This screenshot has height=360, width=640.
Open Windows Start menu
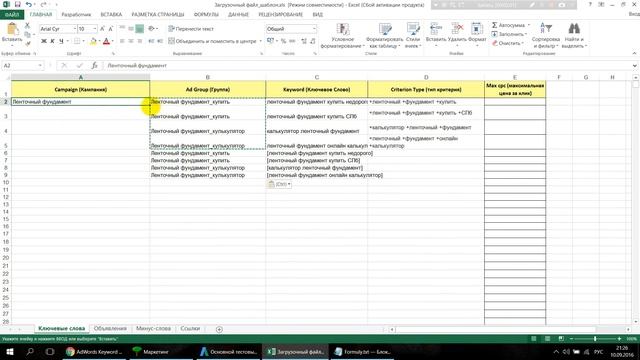click(10, 351)
